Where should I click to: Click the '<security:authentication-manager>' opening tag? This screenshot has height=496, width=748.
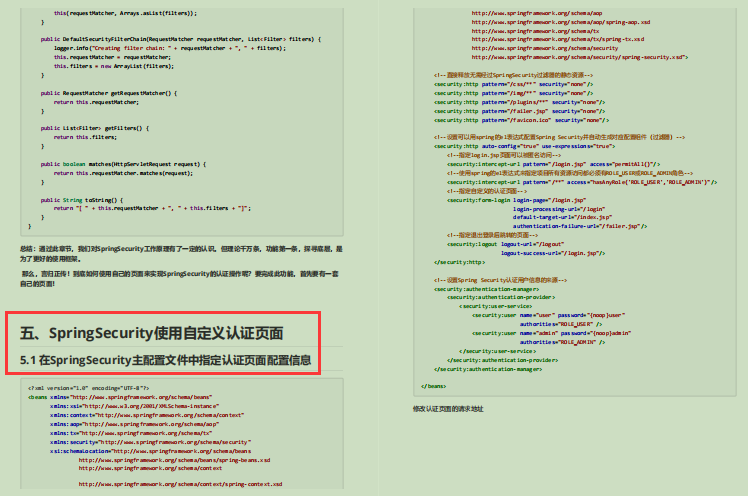pyautogui.click(x=487, y=289)
